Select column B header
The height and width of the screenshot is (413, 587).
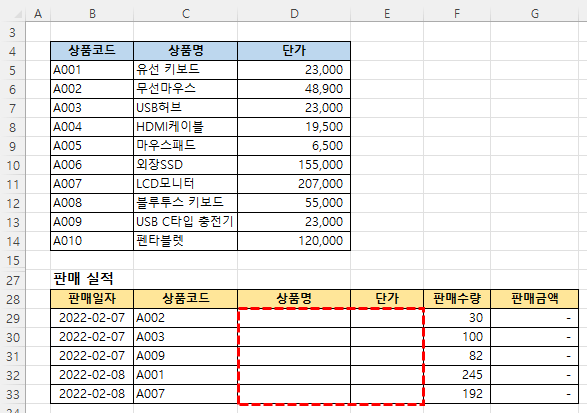92,14
